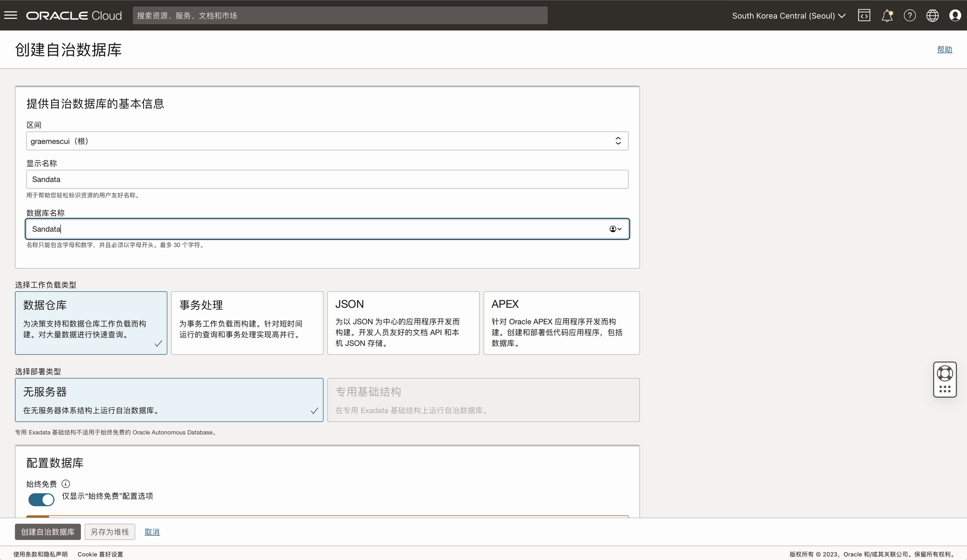Click the Oracle Cloud logo

coord(74,16)
